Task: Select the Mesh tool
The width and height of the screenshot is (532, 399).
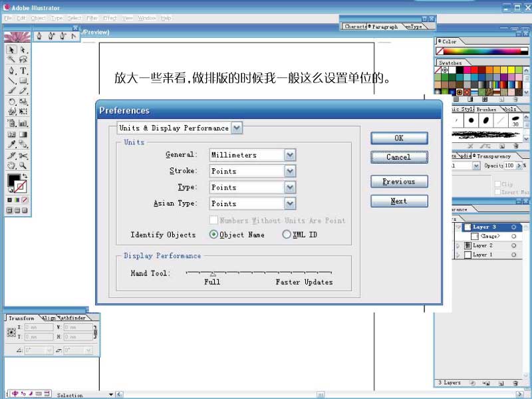Action: point(11,134)
